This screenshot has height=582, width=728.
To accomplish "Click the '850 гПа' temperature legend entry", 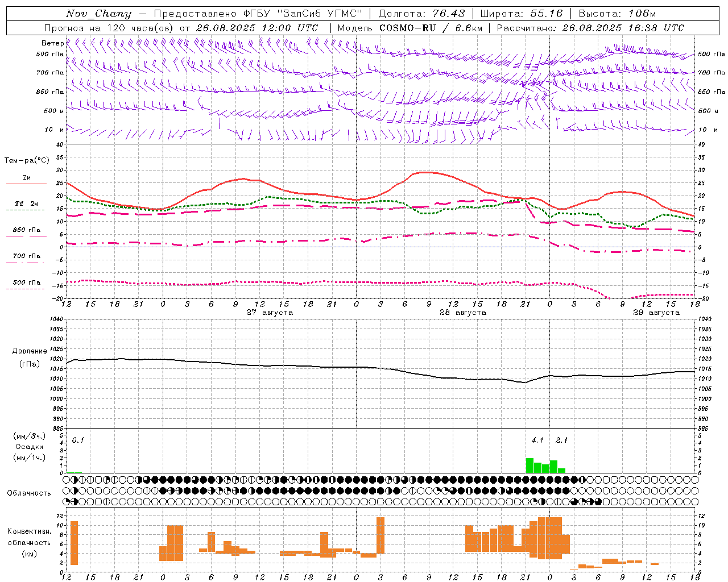I will click(27, 230).
